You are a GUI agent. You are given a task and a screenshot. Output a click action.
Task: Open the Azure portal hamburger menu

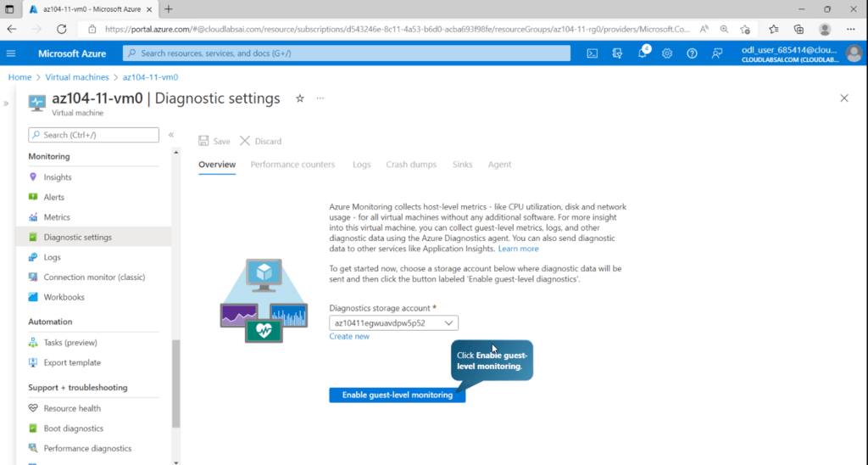tap(11, 53)
